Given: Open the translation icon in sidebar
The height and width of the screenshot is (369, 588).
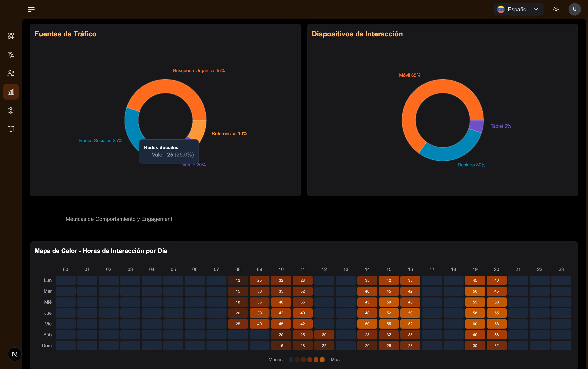Looking at the screenshot, I should point(11,54).
